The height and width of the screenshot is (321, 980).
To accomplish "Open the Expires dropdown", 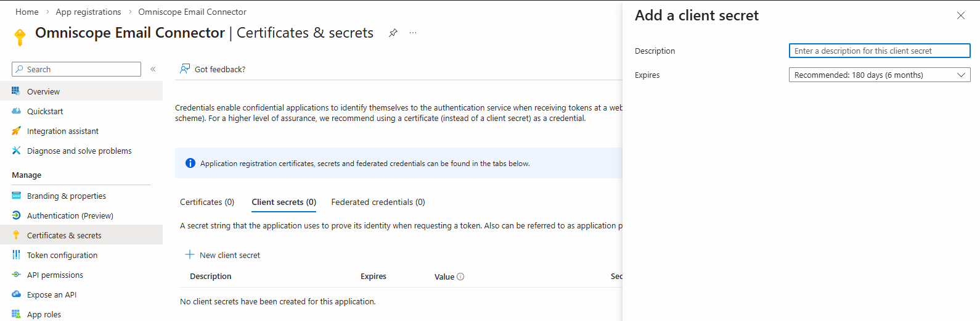I will [880, 75].
